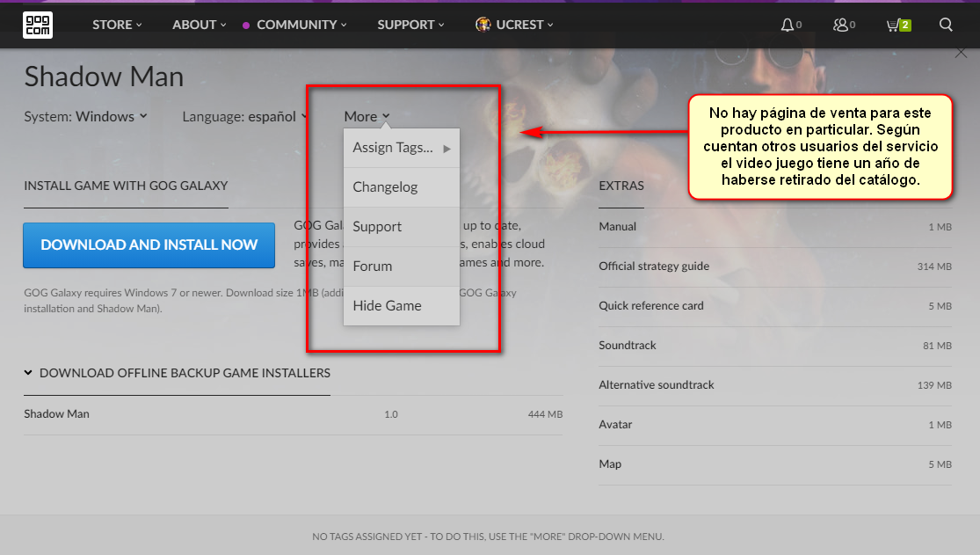
Task: Open Assign Tags submenu
Action: pyautogui.click(x=402, y=148)
